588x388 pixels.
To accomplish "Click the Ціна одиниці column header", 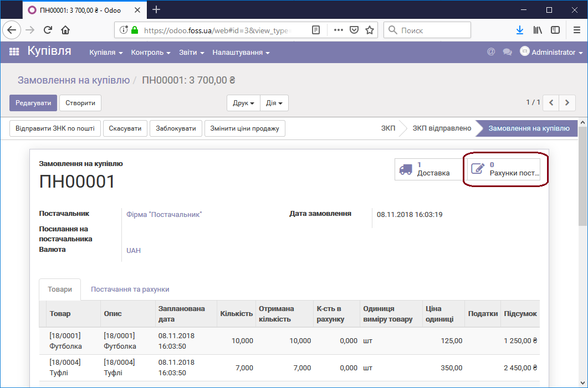I will point(443,314).
